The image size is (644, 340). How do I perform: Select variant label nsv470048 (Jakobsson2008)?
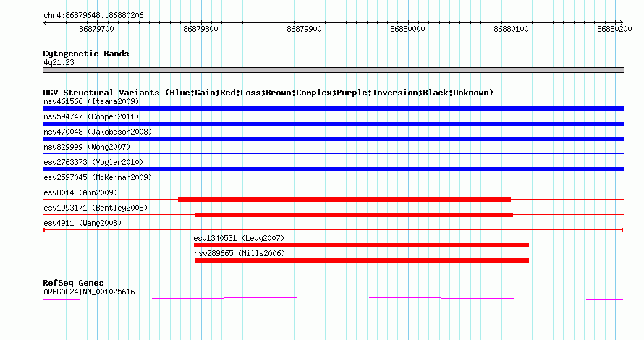point(98,132)
